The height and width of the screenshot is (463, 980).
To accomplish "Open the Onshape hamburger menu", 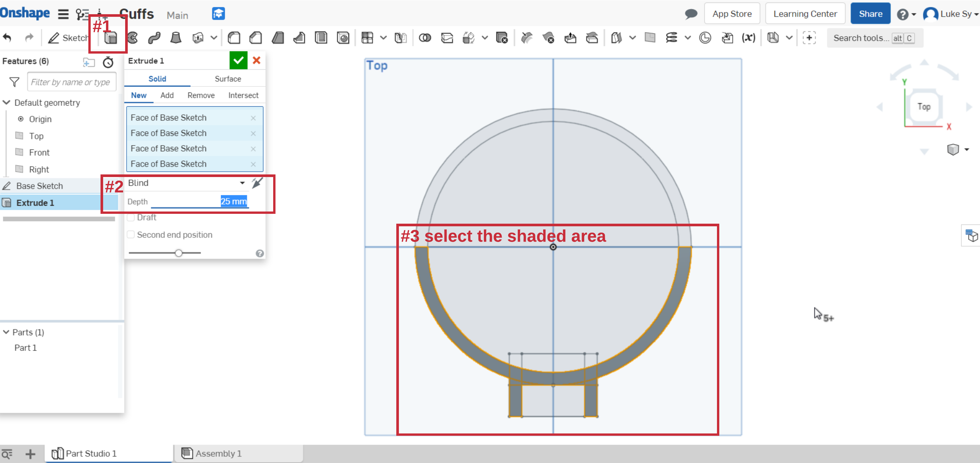I will pos(63,14).
